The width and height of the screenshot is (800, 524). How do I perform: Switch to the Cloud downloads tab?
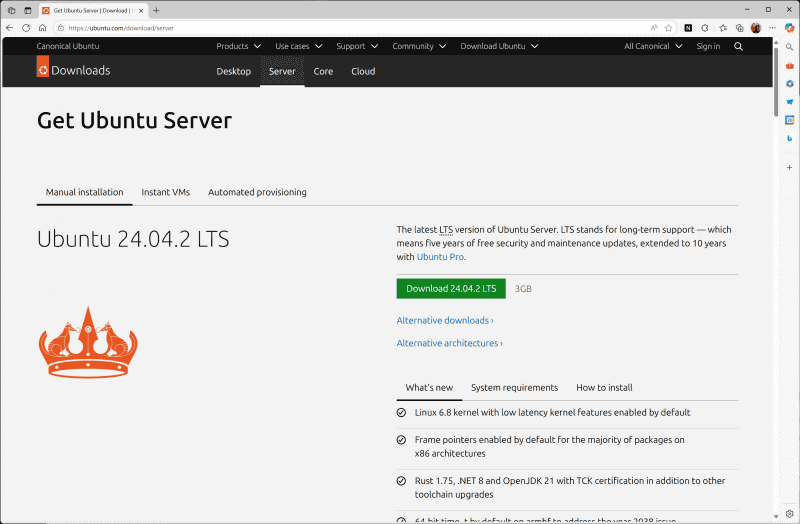coord(363,71)
